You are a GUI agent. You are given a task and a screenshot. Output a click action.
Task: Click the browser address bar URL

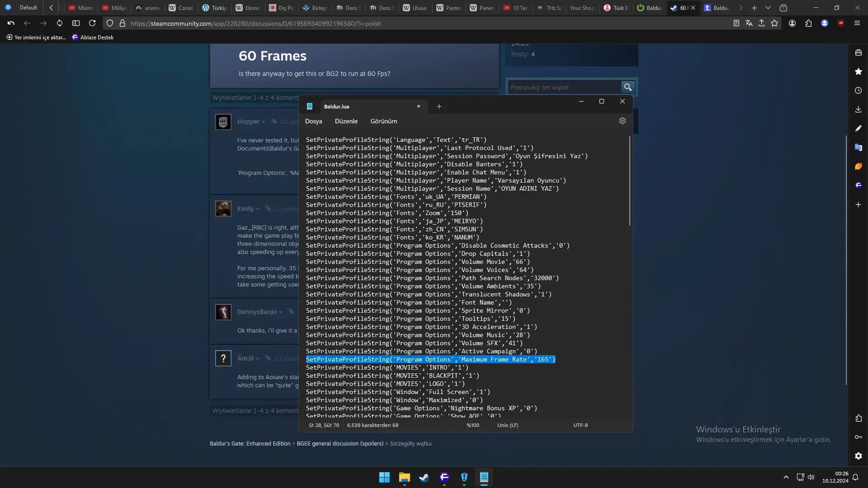[256, 23]
